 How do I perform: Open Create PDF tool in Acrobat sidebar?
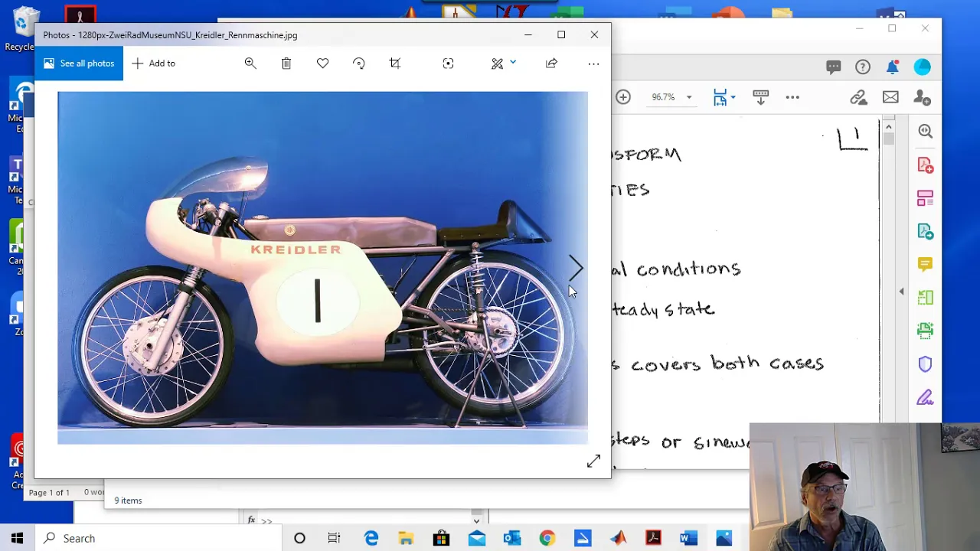coord(925,165)
